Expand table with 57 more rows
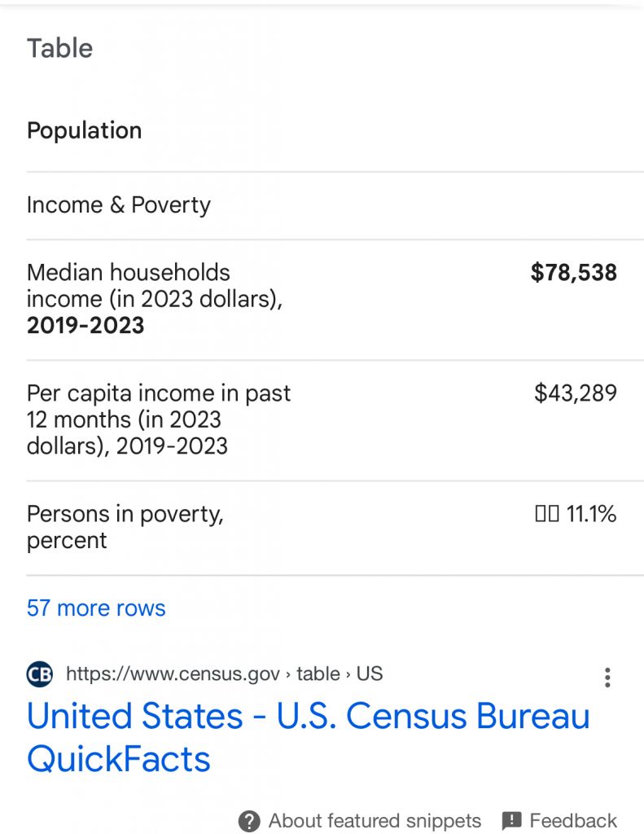 (96, 608)
